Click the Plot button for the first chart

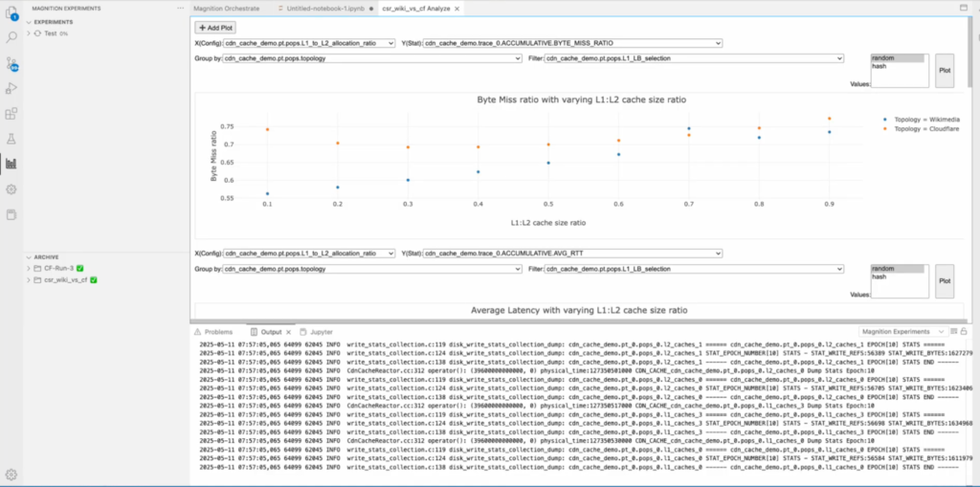pyautogui.click(x=944, y=70)
